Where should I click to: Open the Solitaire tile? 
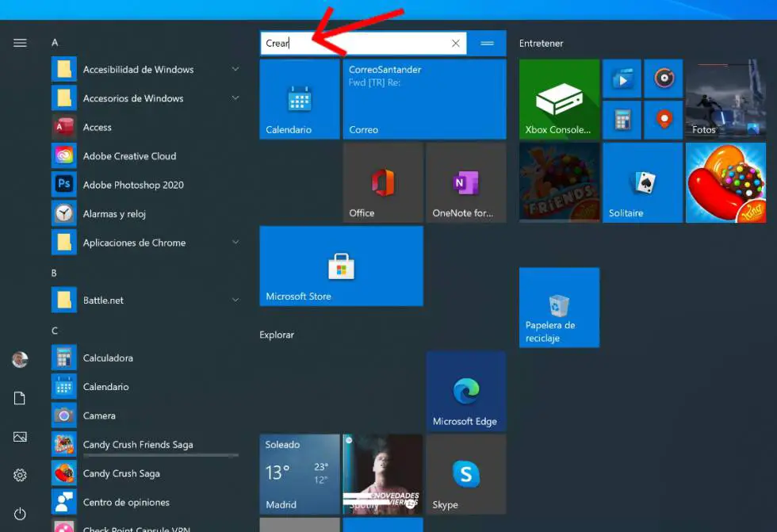[x=643, y=182]
